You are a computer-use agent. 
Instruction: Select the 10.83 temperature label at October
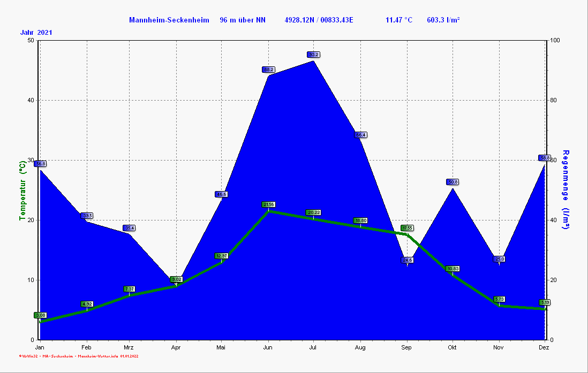click(453, 269)
